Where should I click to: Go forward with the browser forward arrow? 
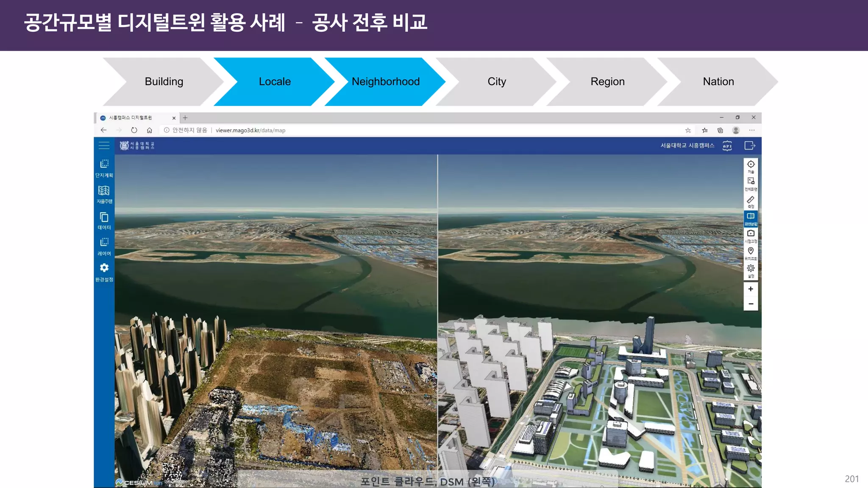(119, 130)
